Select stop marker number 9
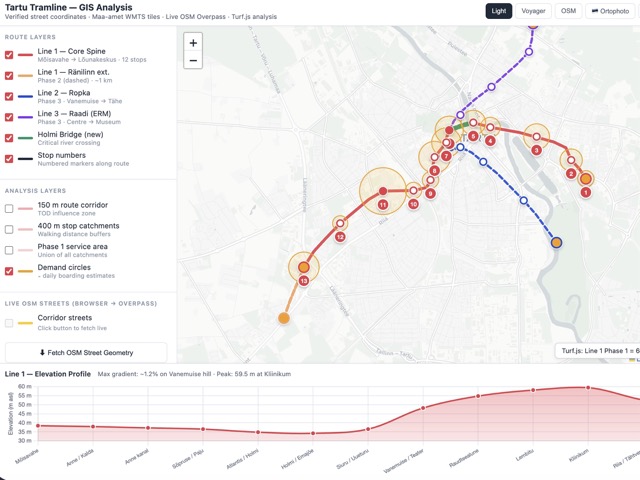This screenshot has width=640, height=480. (x=430, y=193)
